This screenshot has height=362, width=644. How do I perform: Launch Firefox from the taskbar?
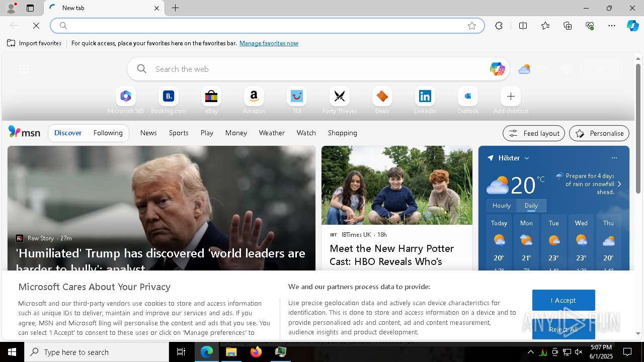[x=256, y=352]
